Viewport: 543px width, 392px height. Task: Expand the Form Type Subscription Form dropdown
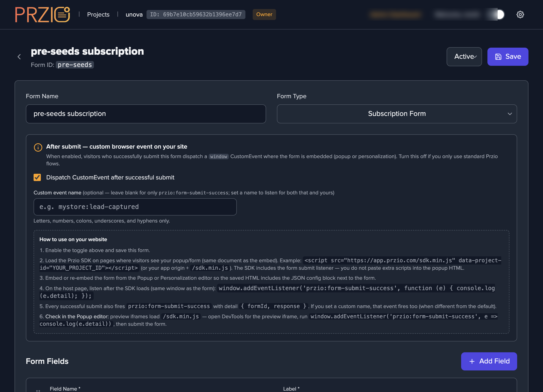397,114
